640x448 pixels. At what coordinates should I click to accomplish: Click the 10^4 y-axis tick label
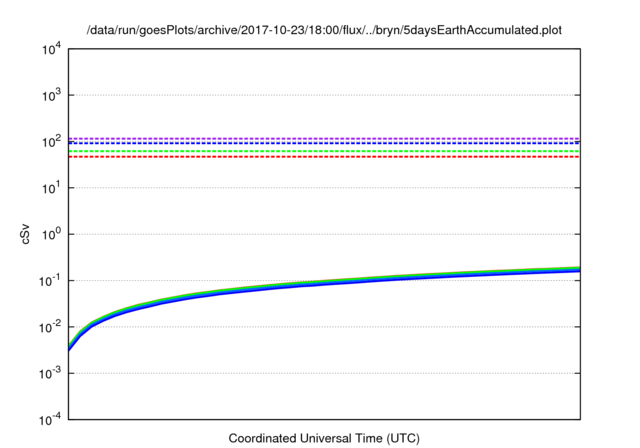[51, 50]
